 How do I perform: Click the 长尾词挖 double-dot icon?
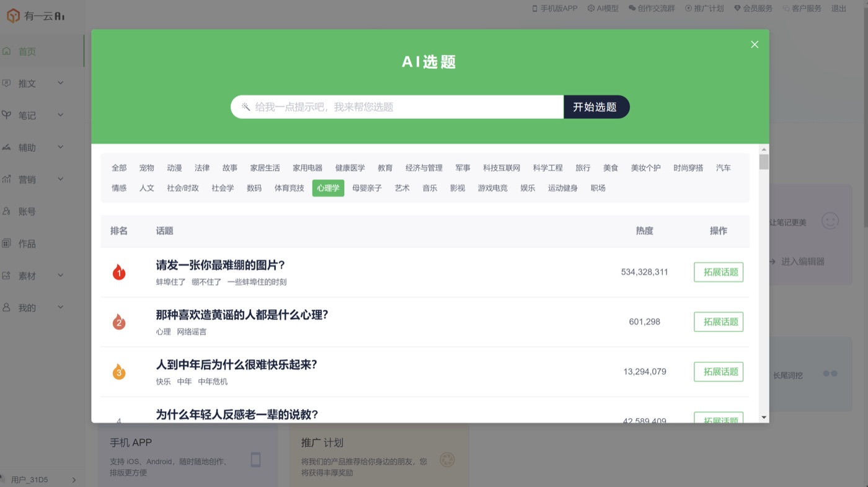tap(830, 374)
